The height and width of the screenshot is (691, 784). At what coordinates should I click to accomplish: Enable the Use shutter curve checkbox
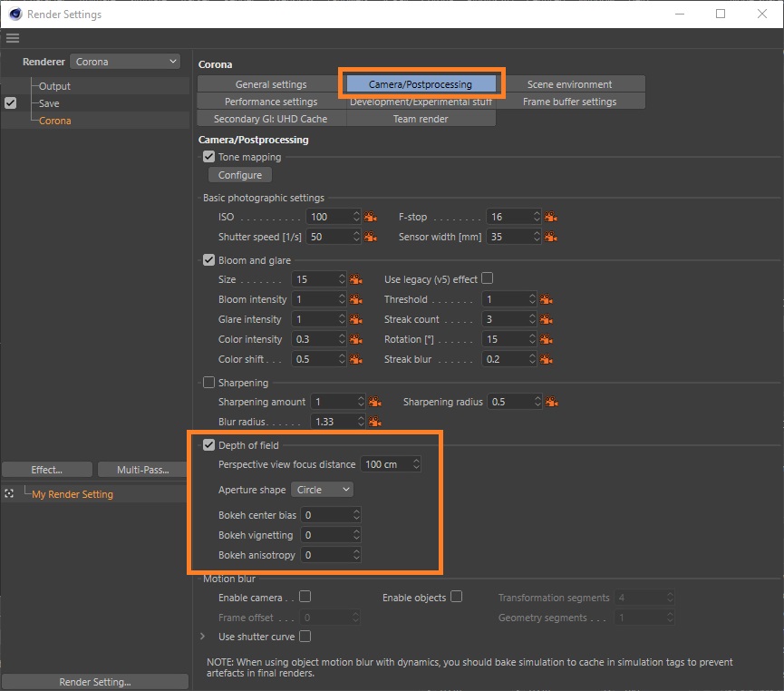(x=305, y=636)
